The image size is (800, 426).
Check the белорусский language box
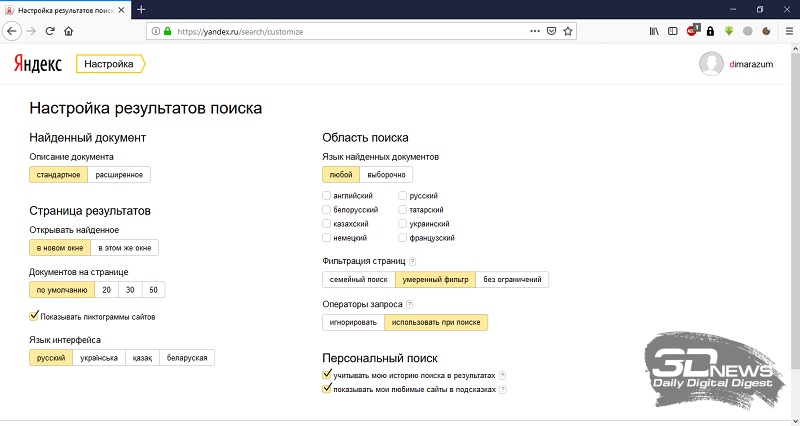click(327, 209)
